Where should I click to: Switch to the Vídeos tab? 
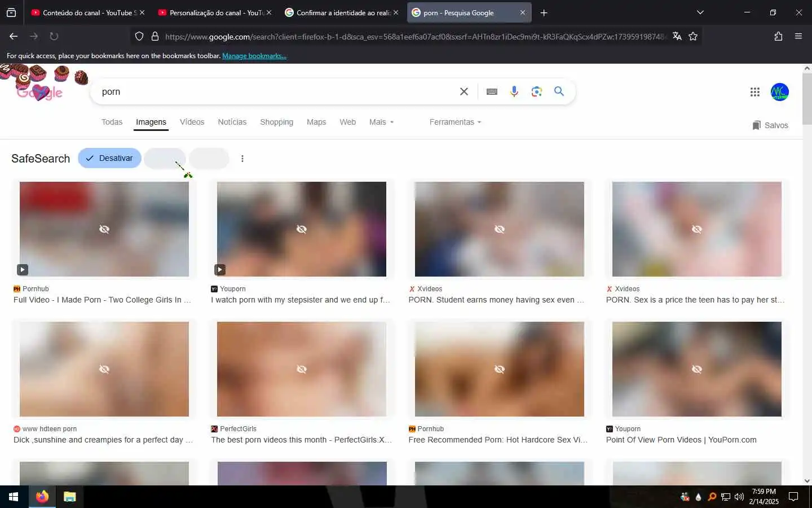click(x=192, y=122)
